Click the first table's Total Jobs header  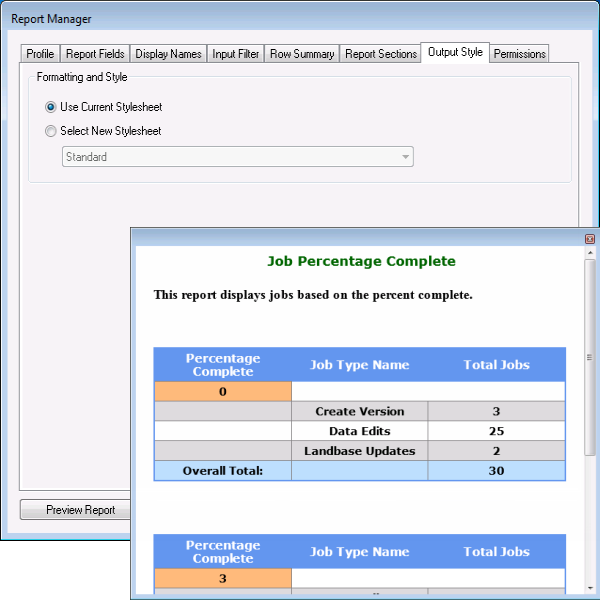[x=496, y=365]
